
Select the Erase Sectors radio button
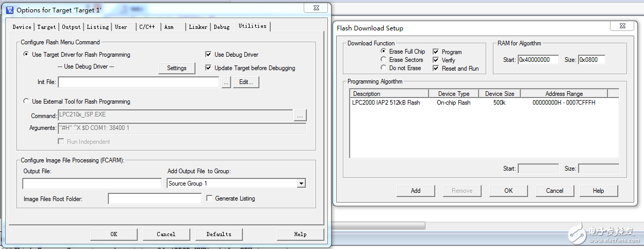click(383, 60)
